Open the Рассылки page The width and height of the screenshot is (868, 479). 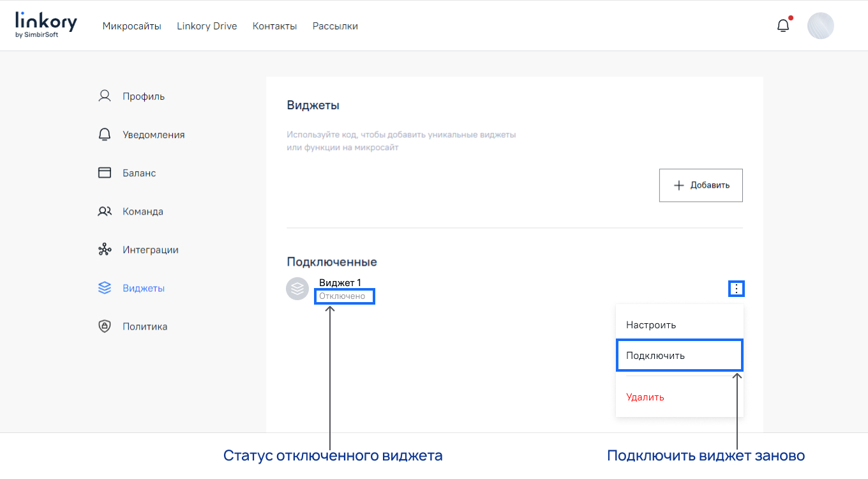[x=335, y=26]
